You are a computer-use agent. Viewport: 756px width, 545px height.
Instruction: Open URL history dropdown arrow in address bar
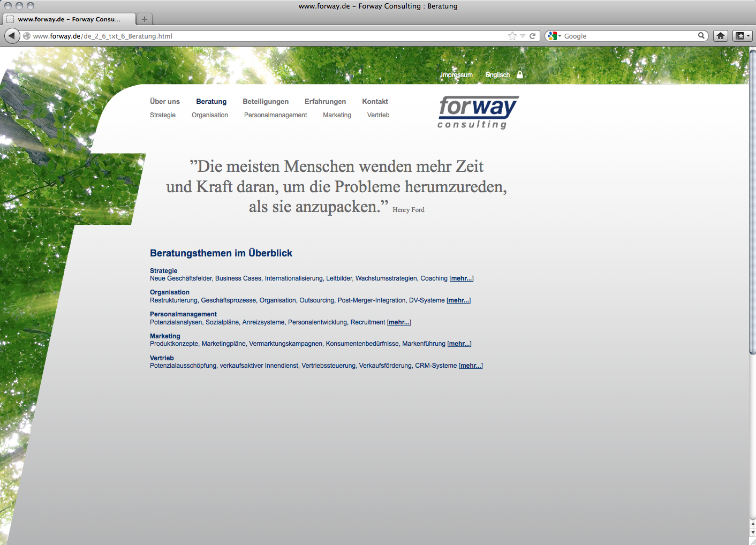pos(523,36)
